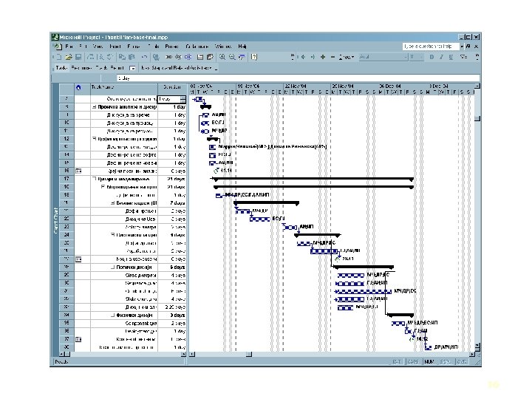Collapse the Логички дизајн summary task
The width and height of the screenshot is (532, 399).
pos(112,267)
